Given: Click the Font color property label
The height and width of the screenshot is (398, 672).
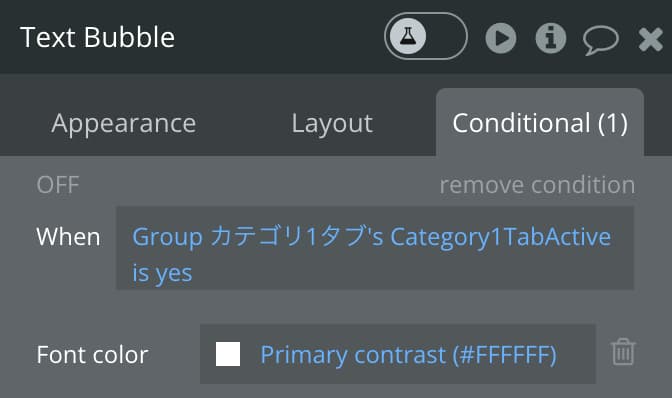Looking at the screenshot, I should (92, 355).
